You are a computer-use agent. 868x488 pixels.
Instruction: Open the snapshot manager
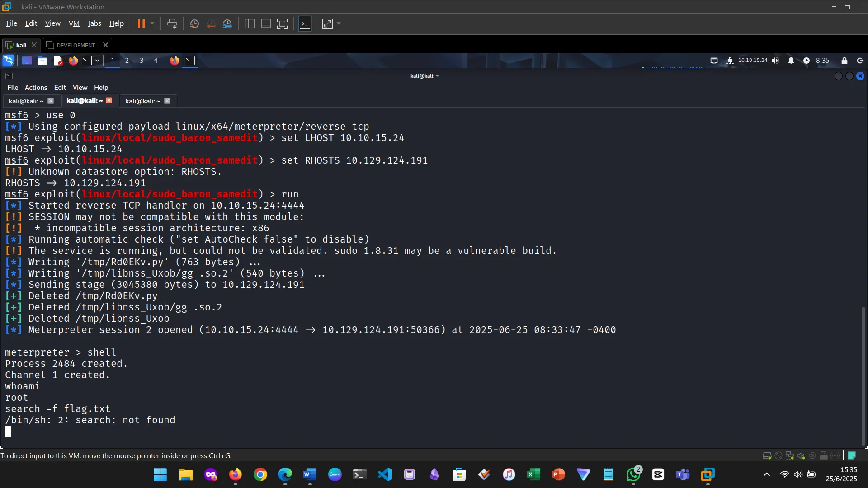(x=227, y=23)
